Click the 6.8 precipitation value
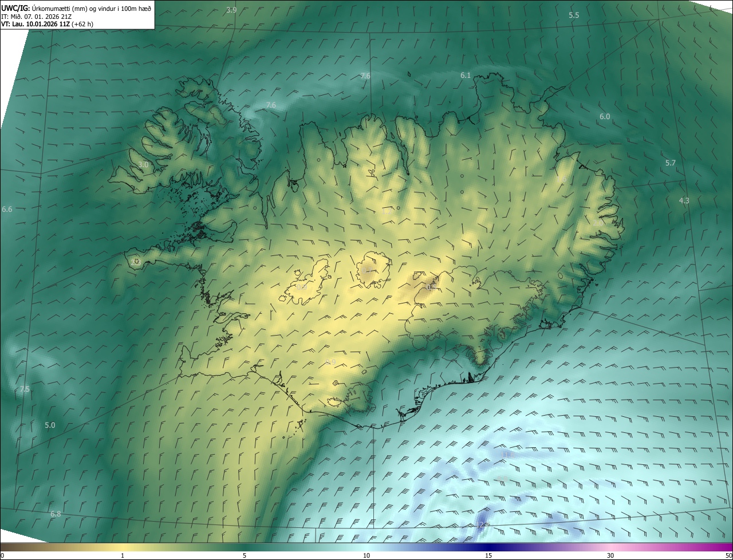Viewport: 733px width, 560px height. [x=56, y=514]
